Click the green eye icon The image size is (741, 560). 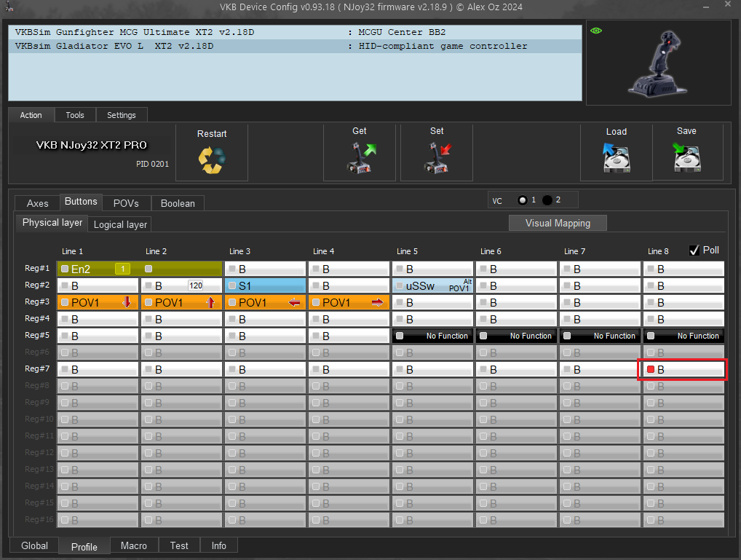click(596, 31)
